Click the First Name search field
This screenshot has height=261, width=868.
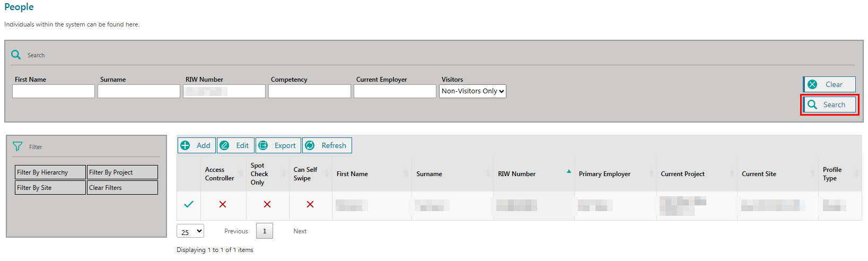coord(54,91)
